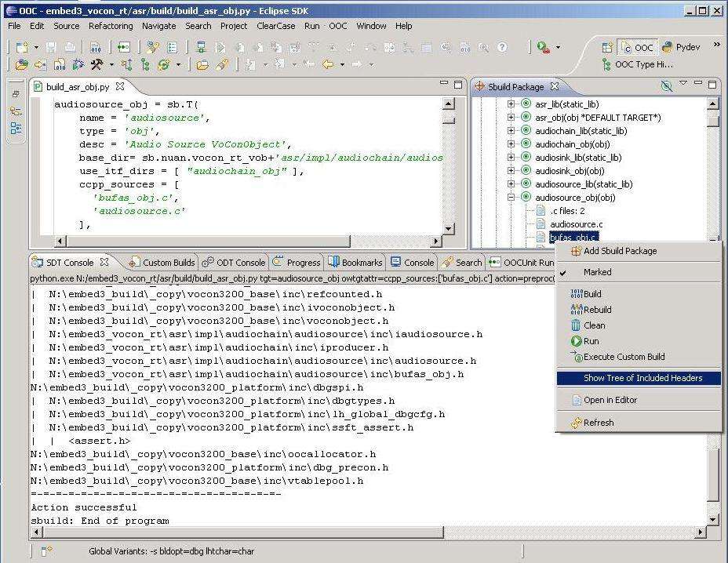Click the 'Action successful' line in the console
The height and width of the screenshot is (563, 728).
[x=84, y=507]
